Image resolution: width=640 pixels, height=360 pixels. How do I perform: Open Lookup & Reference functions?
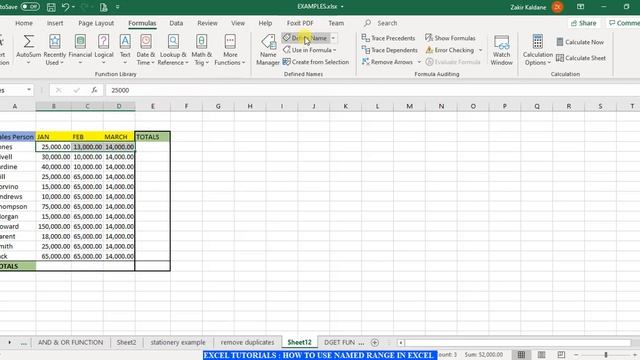click(173, 49)
